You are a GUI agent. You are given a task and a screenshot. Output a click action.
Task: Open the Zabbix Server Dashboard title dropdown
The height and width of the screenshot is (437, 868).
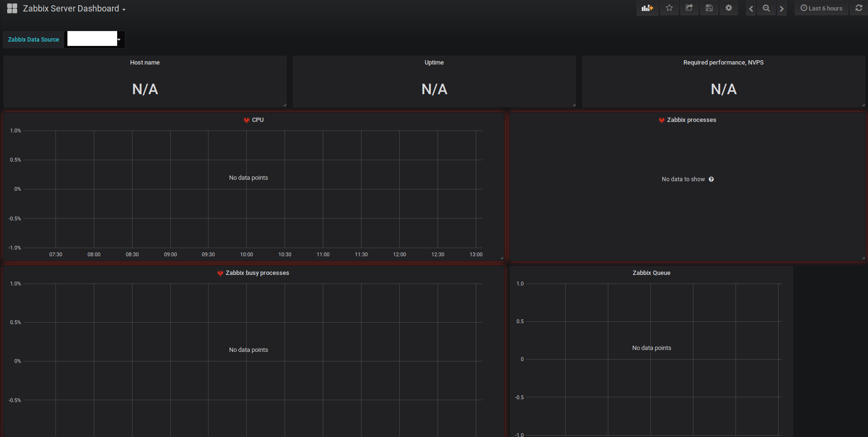[x=74, y=8]
